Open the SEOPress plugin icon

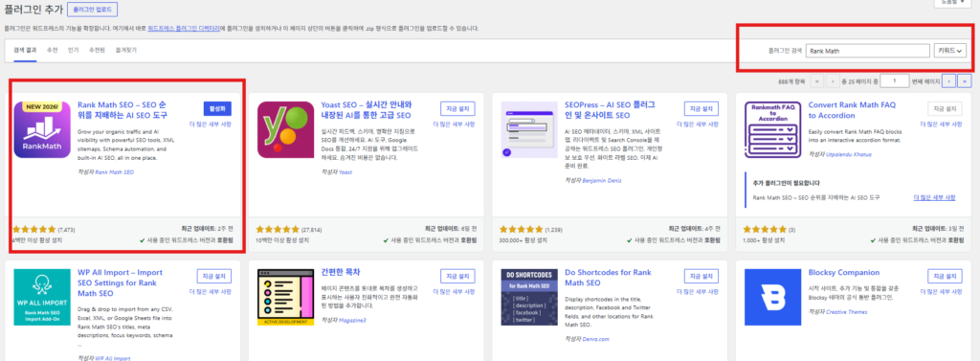[529, 129]
